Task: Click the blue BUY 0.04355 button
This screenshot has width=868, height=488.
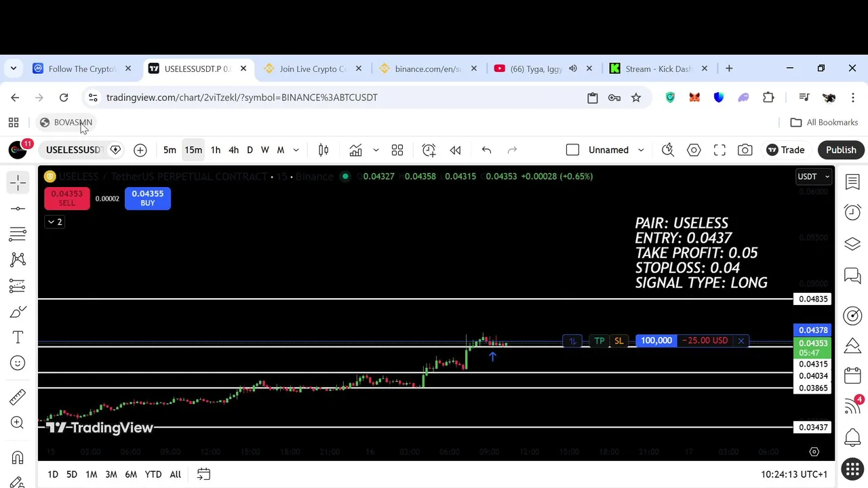Action: 147,198
